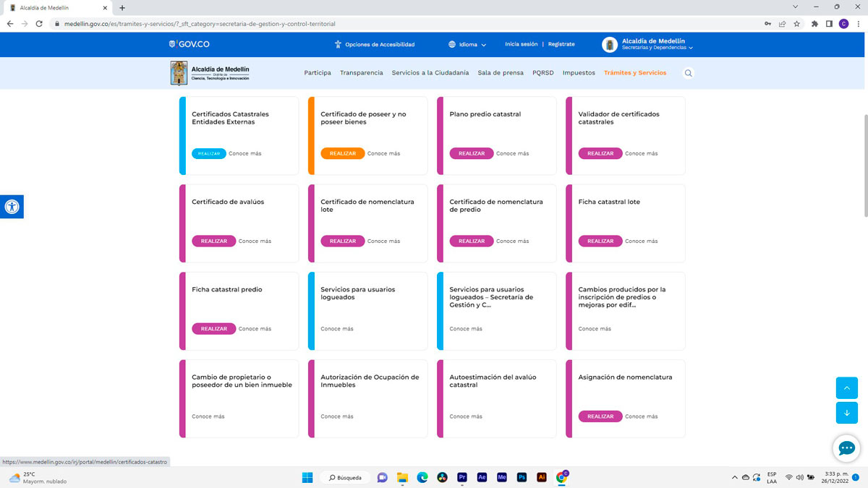The height and width of the screenshot is (488, 868).
Task: Open Opciones de Accesibilidad menu
Action: tap(374, 45)
